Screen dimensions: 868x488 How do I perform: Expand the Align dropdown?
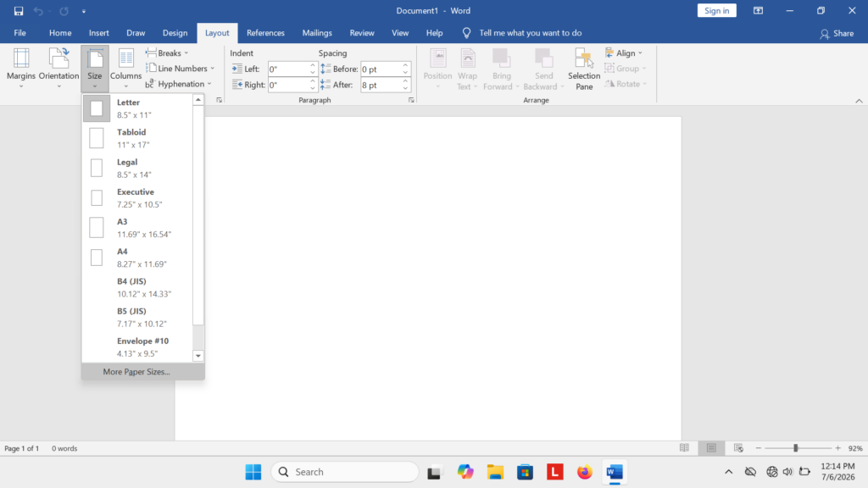624,53
